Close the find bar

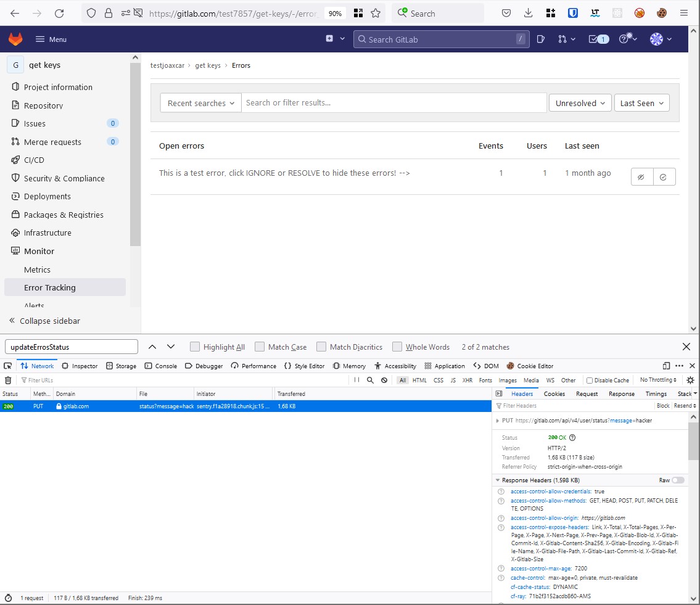point(686,347)
